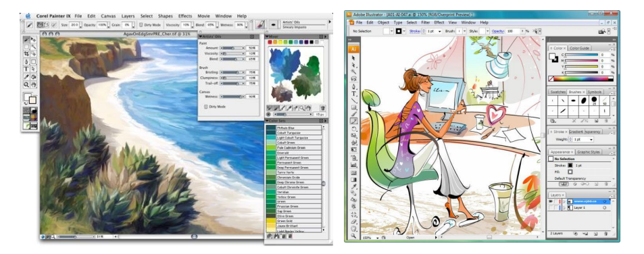Select Olive Green in Color Sets list
This screenshot has height=254, width=644.
pyautogui.click(x=294, y=216)
